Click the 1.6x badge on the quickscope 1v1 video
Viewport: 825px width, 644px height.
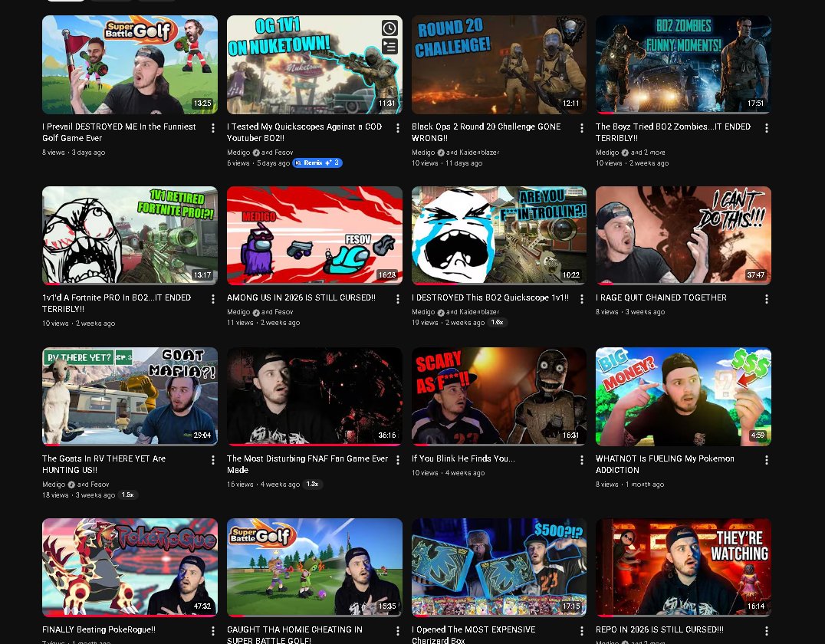(497, 322)
